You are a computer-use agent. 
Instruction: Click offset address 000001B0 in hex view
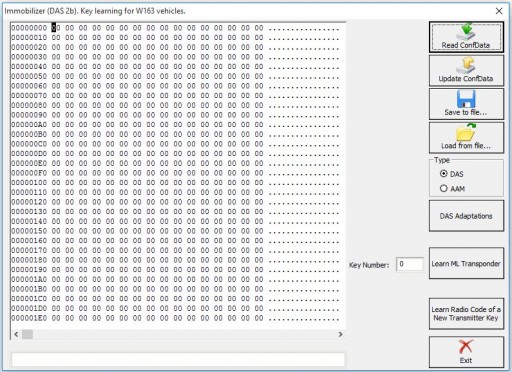(x=29, y=289)
